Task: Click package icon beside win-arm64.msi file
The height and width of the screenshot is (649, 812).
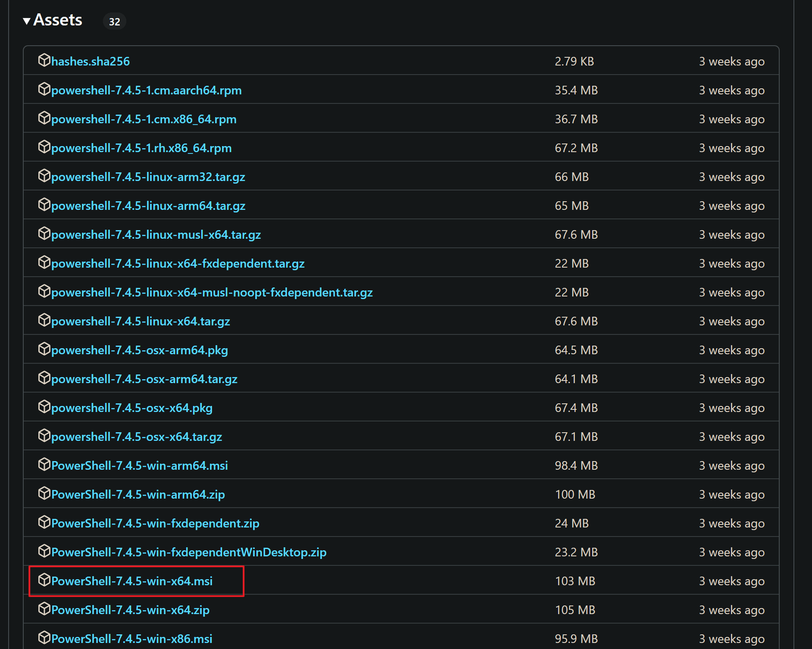Action: (x=44, y=464)
